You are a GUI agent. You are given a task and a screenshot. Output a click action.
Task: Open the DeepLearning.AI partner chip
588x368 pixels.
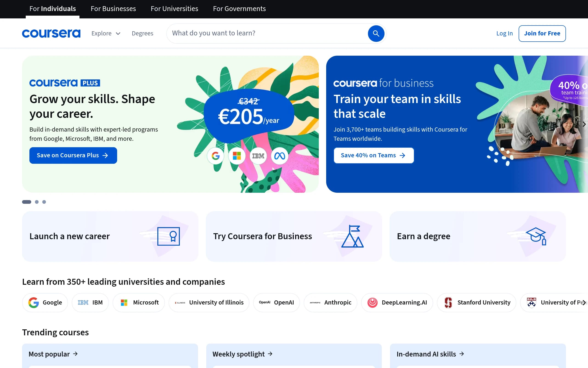[x=397, y=302]
